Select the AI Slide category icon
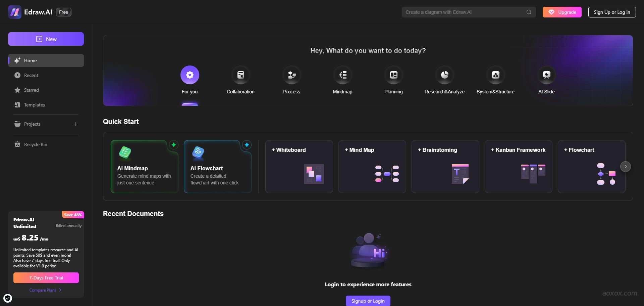The height and width of the screenshot is (306, 644). (547, 75)
